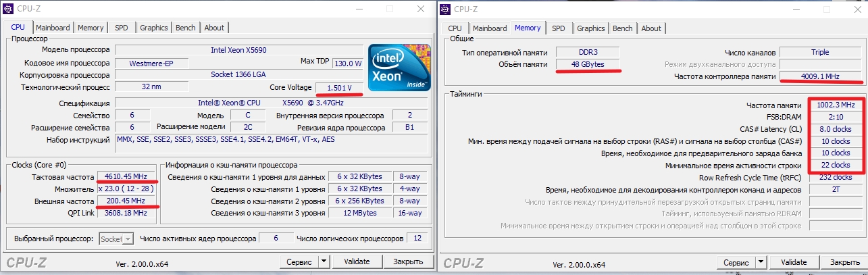Click Закрыть button in left CPU-Z window

tap(408, 261)
